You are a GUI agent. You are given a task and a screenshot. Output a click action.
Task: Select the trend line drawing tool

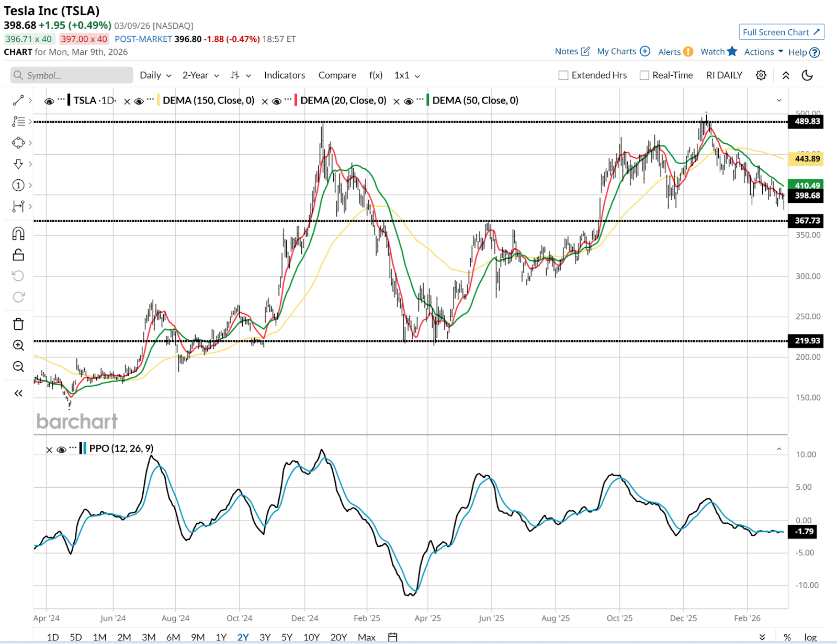pos(18,100)
